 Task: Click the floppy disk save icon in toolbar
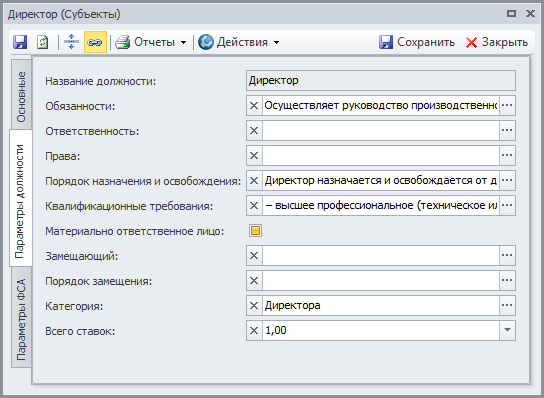(x=20, y=42)
